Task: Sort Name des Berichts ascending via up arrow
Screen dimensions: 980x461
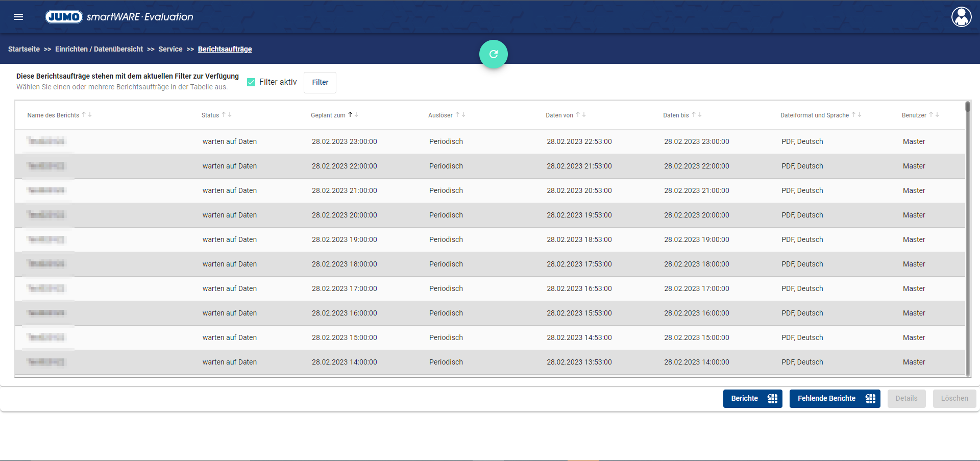Action: (x=84, y=115)
